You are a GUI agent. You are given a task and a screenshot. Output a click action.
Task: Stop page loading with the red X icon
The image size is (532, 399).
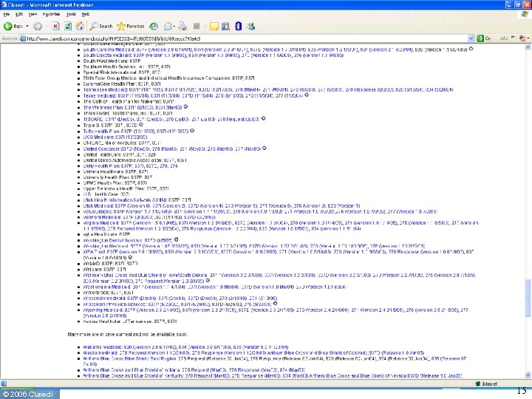coord(55,26)
